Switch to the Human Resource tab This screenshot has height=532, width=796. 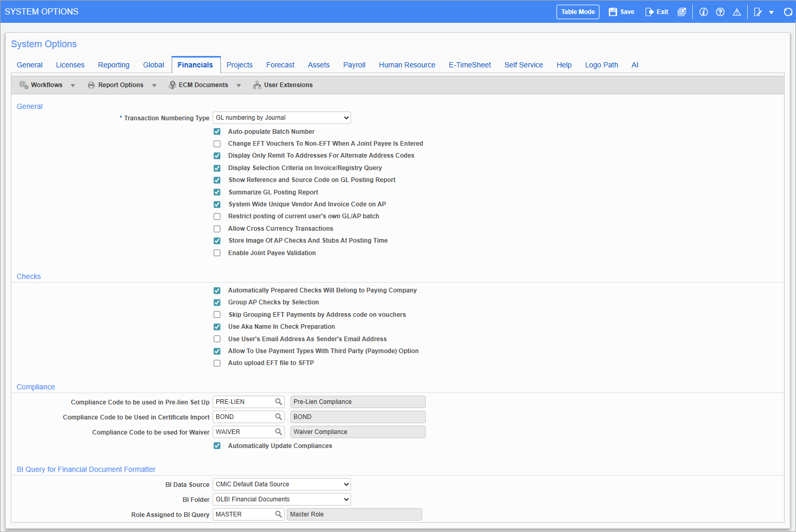pyautogui.click(x=407, y=65)
